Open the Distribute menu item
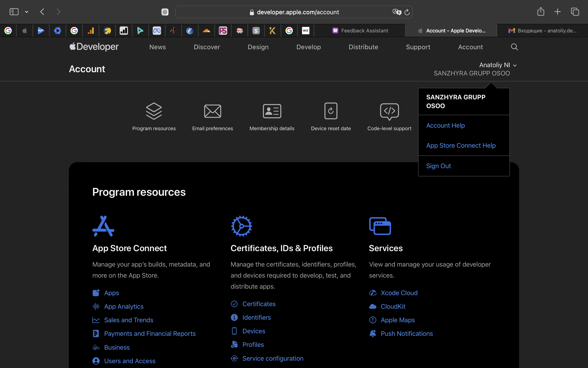588x368 pixels. 363,47
